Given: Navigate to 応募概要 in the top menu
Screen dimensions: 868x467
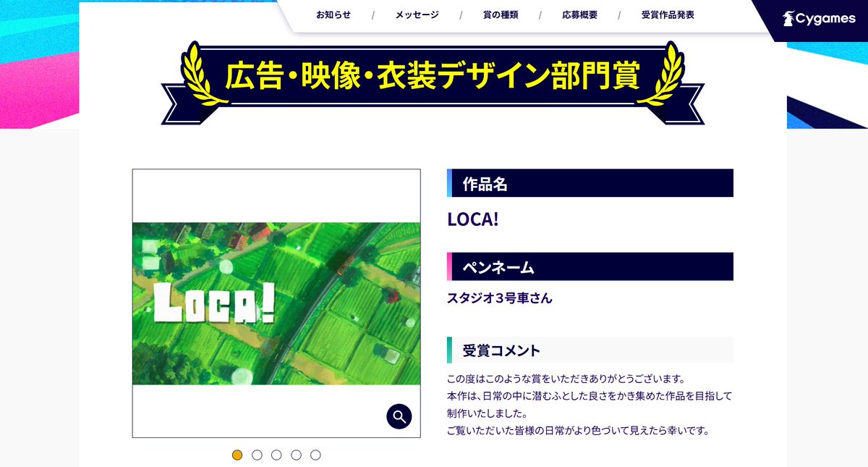Looking at the screenshot, I should pos(579,14).
